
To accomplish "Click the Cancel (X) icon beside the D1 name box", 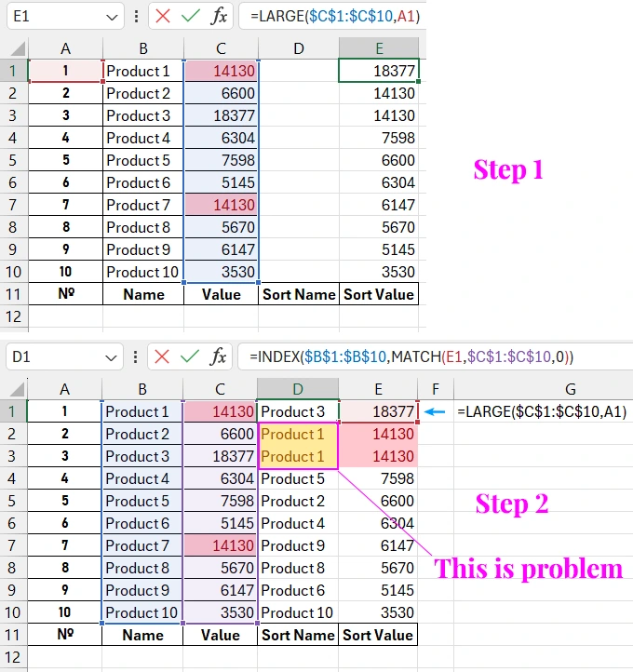I will pos(162,356).
